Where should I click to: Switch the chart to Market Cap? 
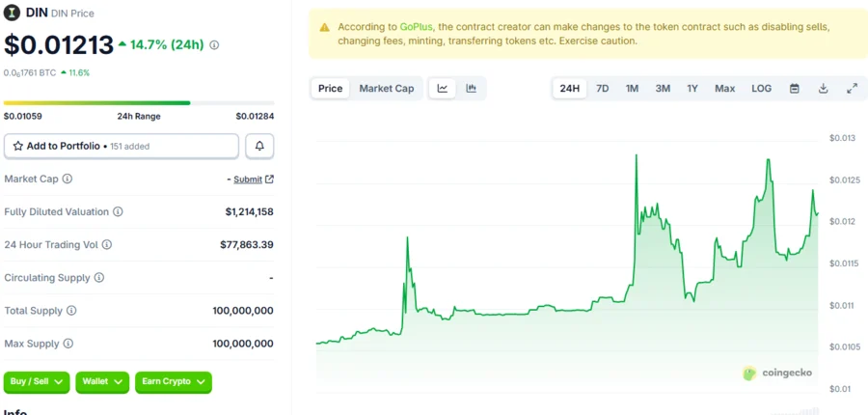click(x=386, y=89)
